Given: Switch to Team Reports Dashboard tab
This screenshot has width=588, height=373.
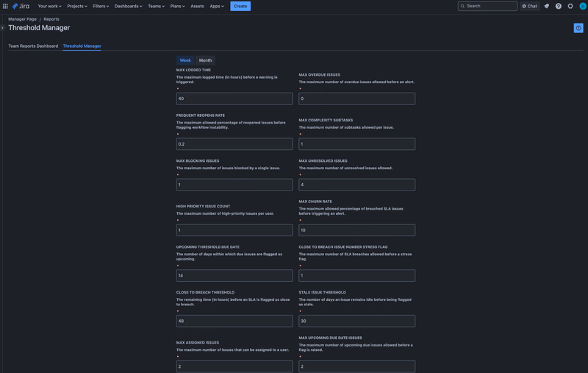Looking at the screenshot, I should coord(33,46).
